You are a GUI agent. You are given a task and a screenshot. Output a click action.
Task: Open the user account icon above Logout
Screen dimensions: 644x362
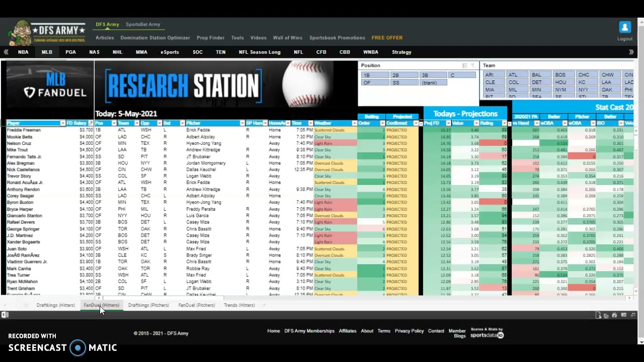click(x=624, y=28)
